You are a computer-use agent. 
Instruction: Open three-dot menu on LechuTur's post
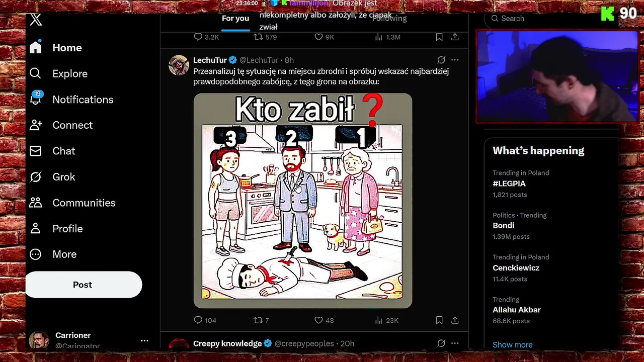click(455, 60)
